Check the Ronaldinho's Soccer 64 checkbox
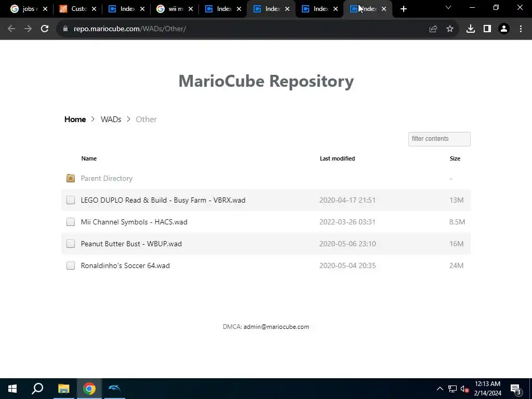Screen dimensions: 532x399 pos(71,265)
